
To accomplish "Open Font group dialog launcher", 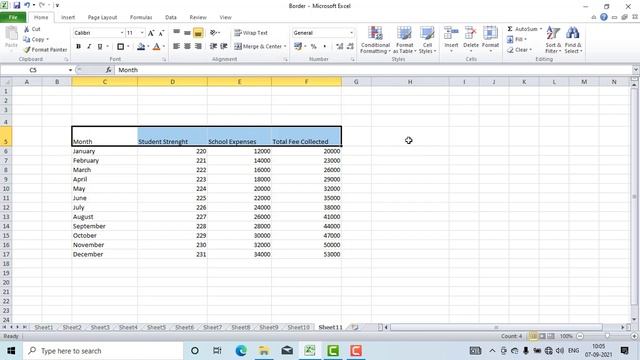I will [164, 60].
